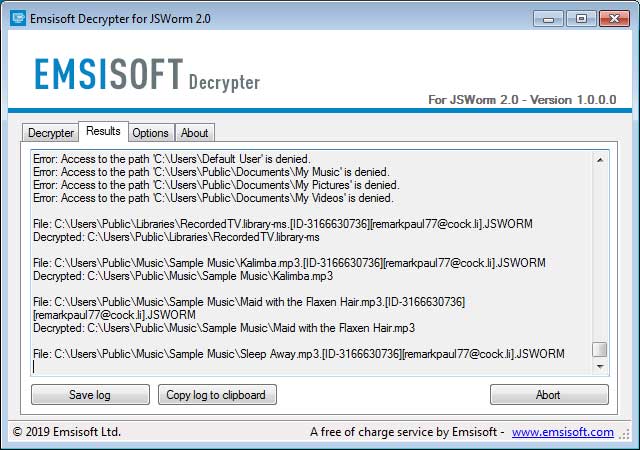The image size is (640, 450).
Task: Click the File line for Kalimba.mp3 JSWORM
Action: pyautogui.click(x=289, y=263)
